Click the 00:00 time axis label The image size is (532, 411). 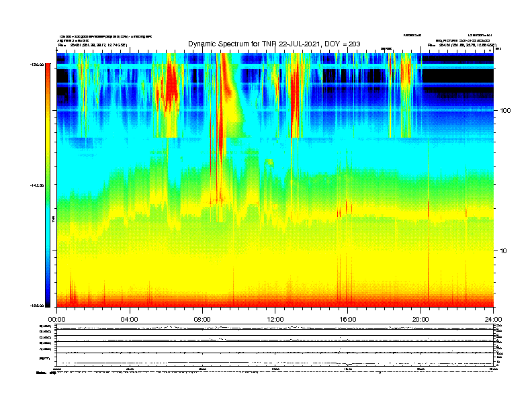pyautogui.click(x=56, y=320)
